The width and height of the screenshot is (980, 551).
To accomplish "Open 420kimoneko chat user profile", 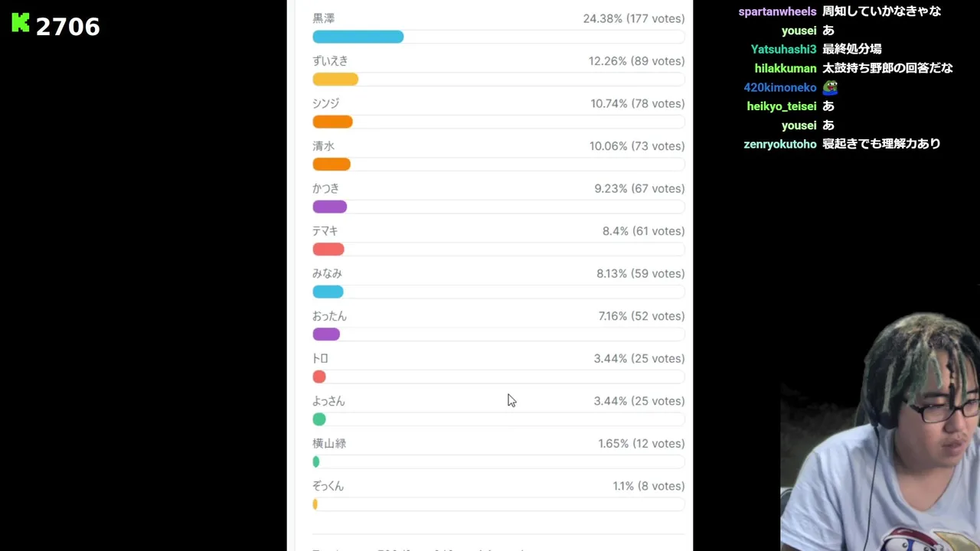I will (x=780, y=87).
